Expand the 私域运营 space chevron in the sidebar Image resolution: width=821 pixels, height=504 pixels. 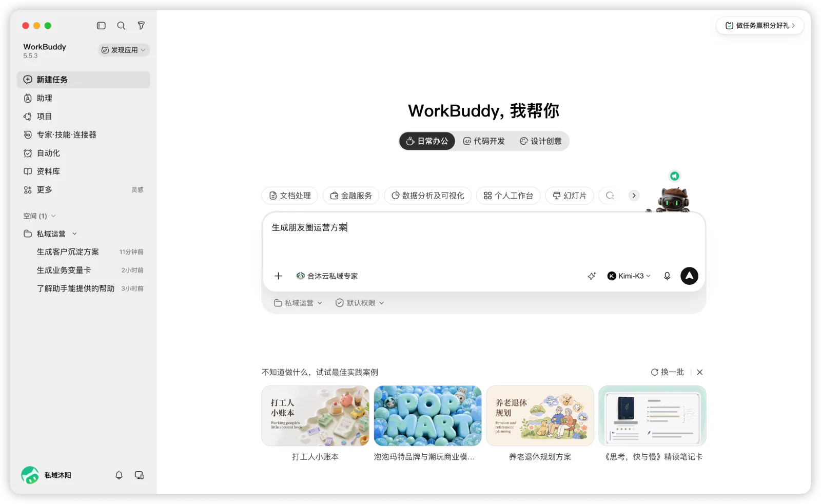coord(74,234)
